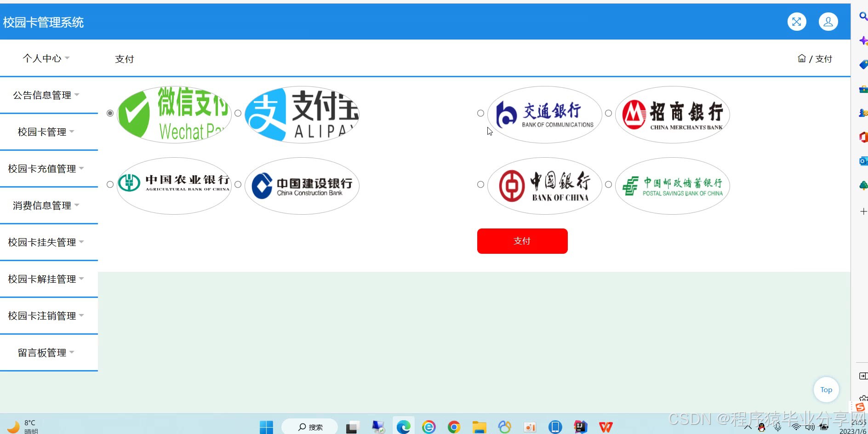The image size is (868, 434).
Task: Select the Alipay radio button
Action: 238,113
